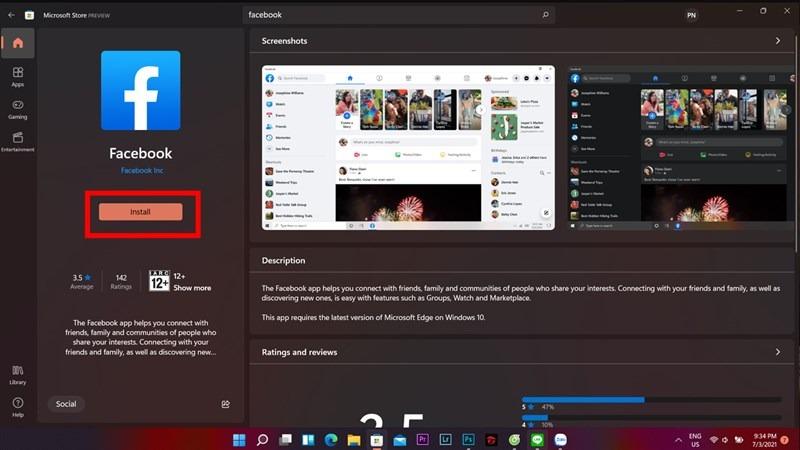This screenshot has height=450, width=800.
Task: Expand the Screenshots section with its arrow
Action: tap(778, 41)
